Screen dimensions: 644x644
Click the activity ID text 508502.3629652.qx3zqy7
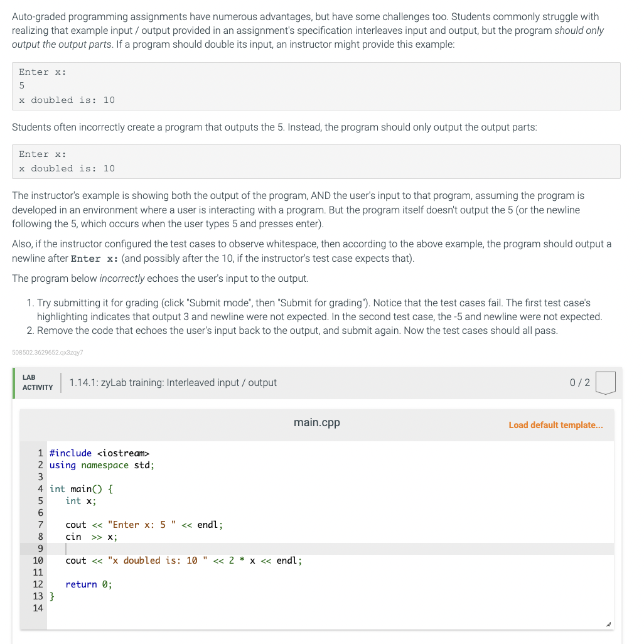pos(48,352)
